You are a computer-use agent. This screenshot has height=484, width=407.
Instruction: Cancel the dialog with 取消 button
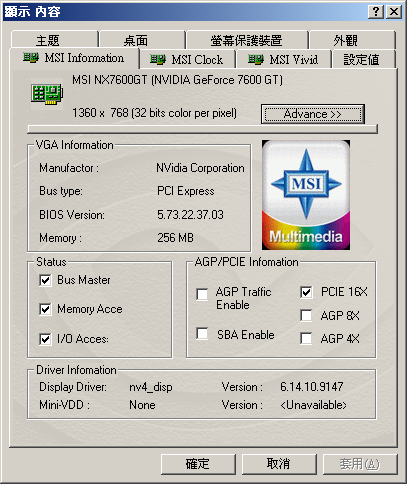[x=279, y=464]
